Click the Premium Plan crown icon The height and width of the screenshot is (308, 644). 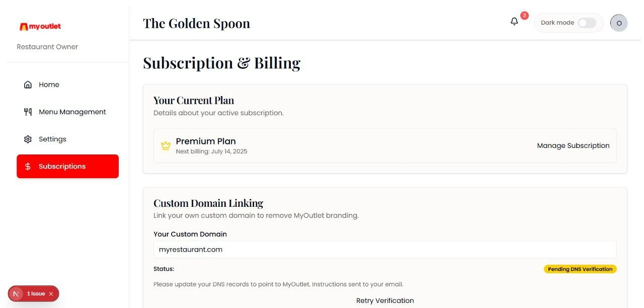[x=166, y=145]
